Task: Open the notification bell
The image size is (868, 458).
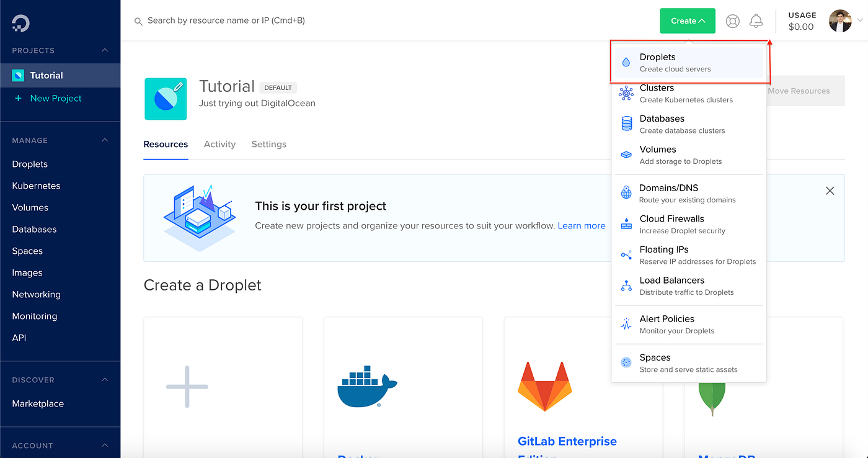Action: (x=756, y=20)
